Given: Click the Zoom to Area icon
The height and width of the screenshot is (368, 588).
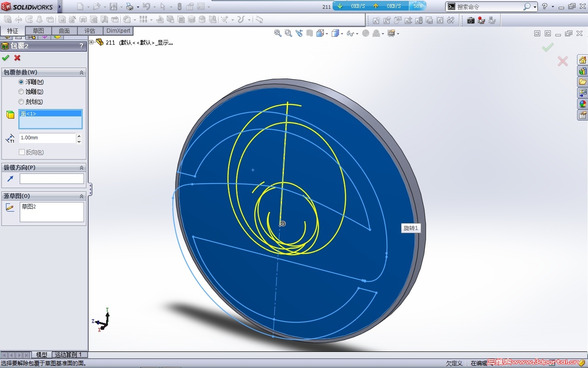Looking at the screenshot, I should (x=288, y=33).
